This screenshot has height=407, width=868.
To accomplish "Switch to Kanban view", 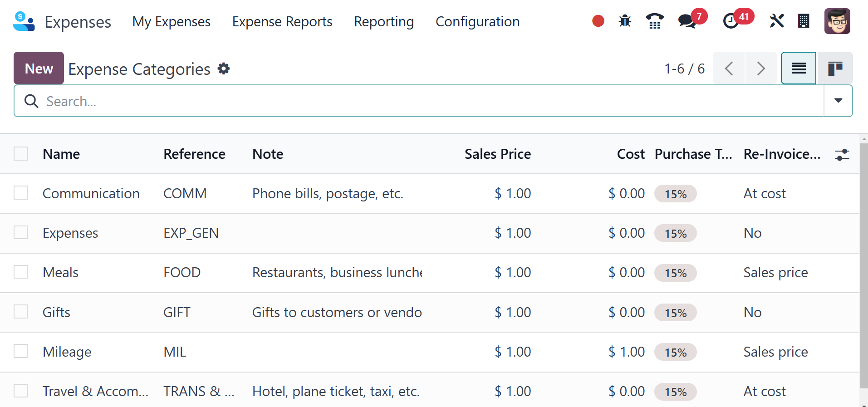I will pyautogui.click(x=835, y=69).
